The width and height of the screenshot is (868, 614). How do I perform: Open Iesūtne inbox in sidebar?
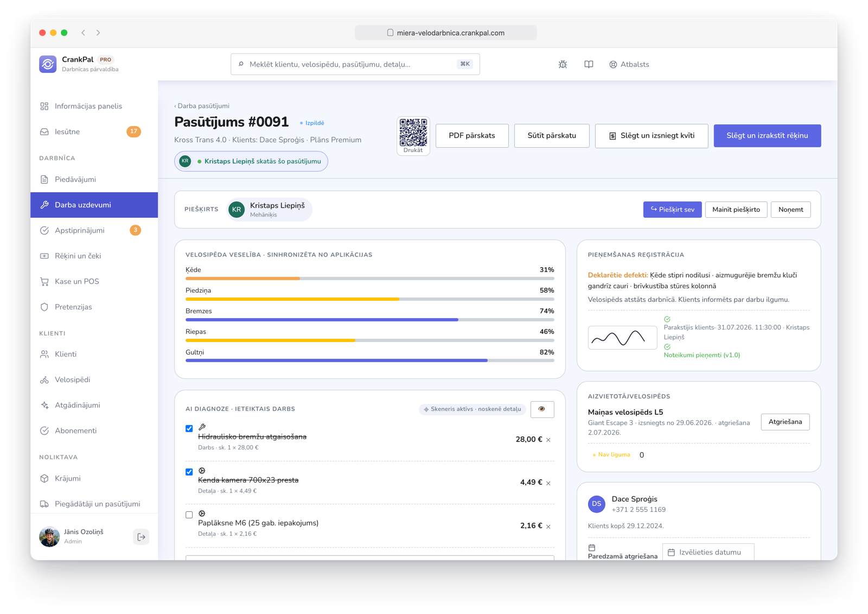[94, 131]
